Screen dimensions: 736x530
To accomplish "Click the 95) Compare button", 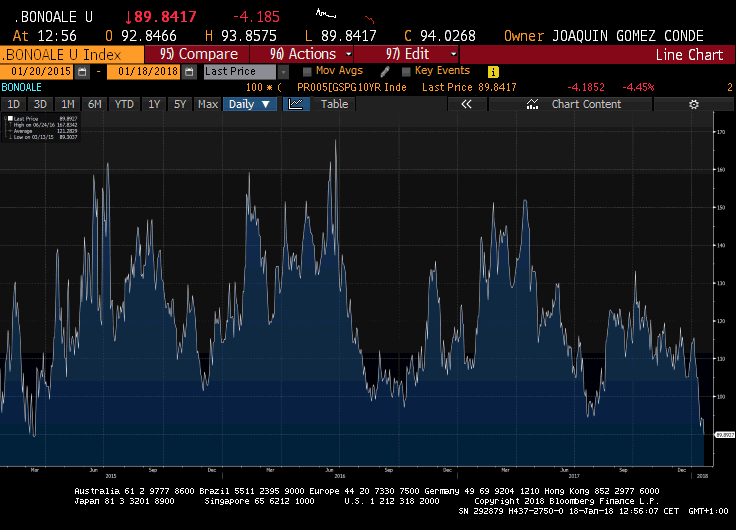I will [198, 54].
